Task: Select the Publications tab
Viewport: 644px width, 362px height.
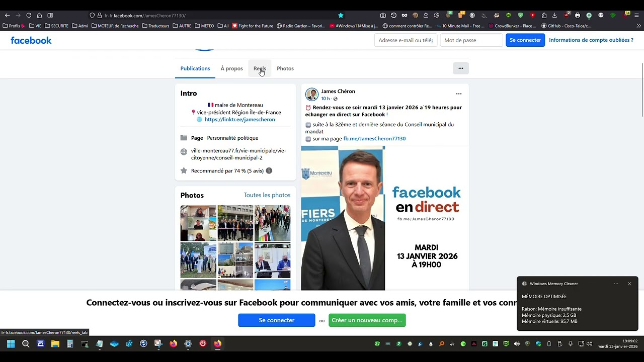Action: click(195, 68)
